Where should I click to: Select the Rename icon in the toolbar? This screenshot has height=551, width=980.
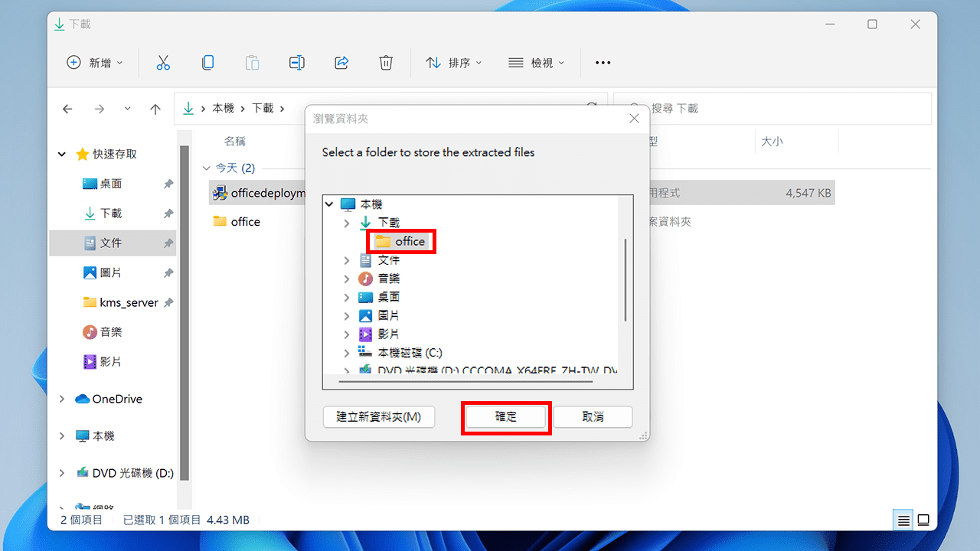coord(296,63)
